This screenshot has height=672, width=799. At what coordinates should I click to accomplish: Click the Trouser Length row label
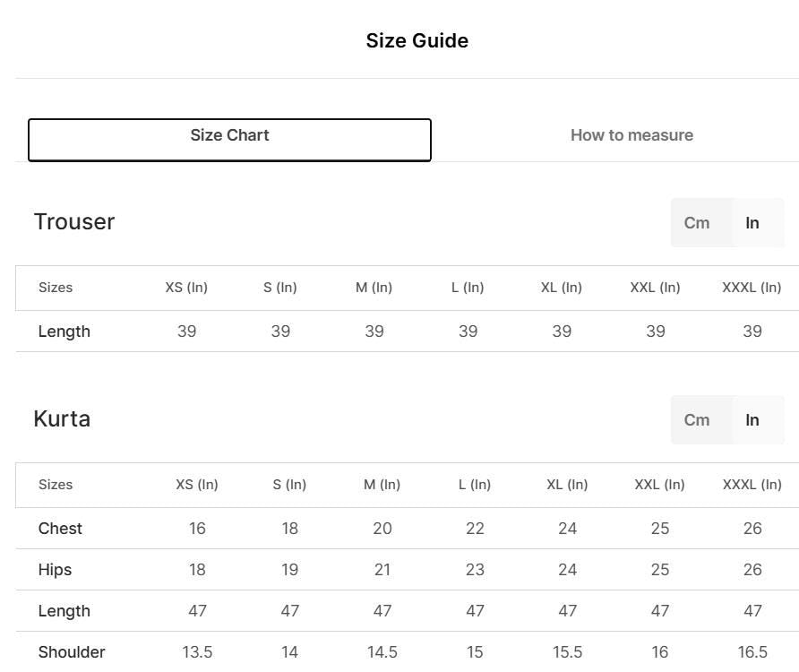(x=64, y=332)
